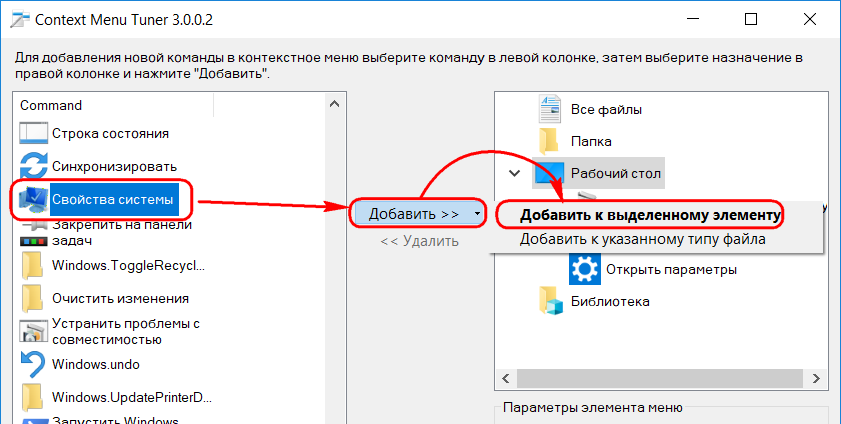Choose 'Добавить к указанному типу файла'

(x=642, y=239)
